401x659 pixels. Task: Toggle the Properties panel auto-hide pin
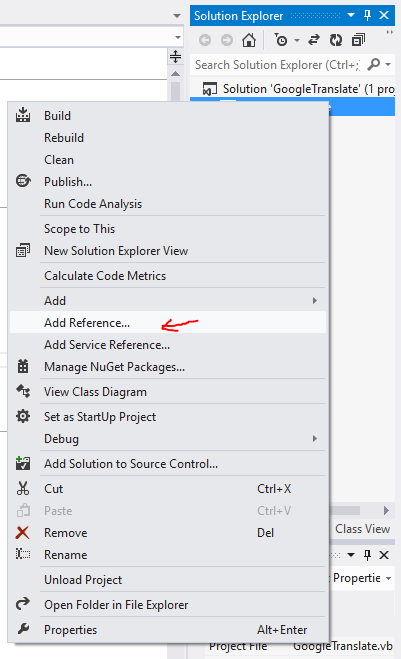tap(367, 555)
